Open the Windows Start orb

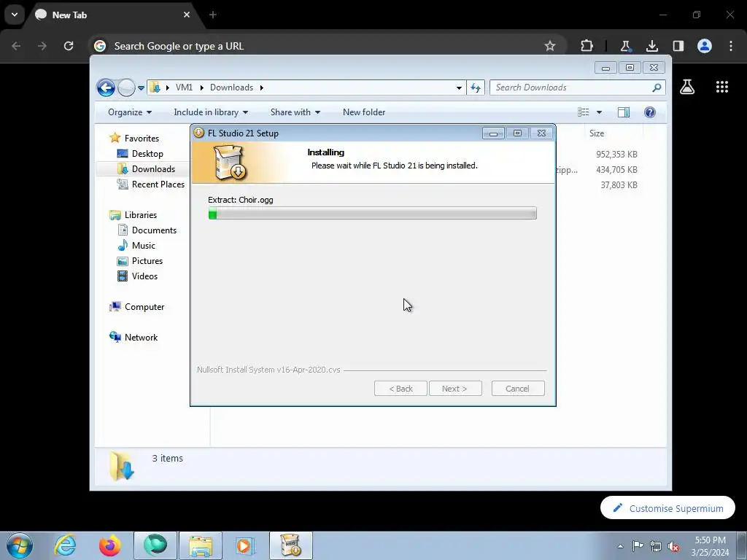click(x=20, y=545)
